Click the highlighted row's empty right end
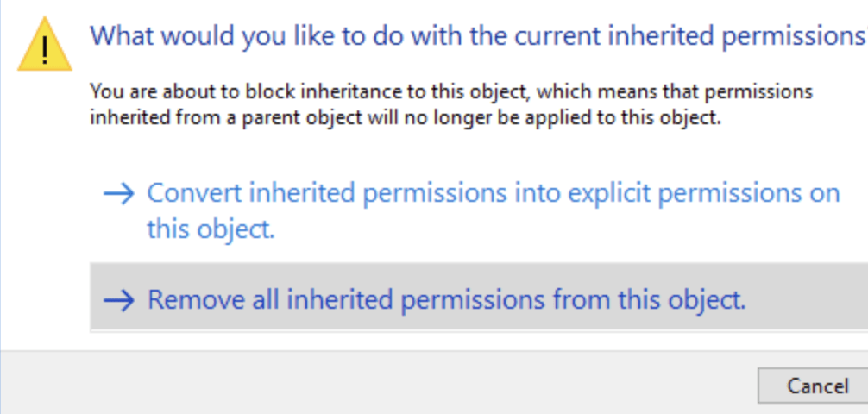The height and width of the screenshot is (414, 868). point(820,299)
